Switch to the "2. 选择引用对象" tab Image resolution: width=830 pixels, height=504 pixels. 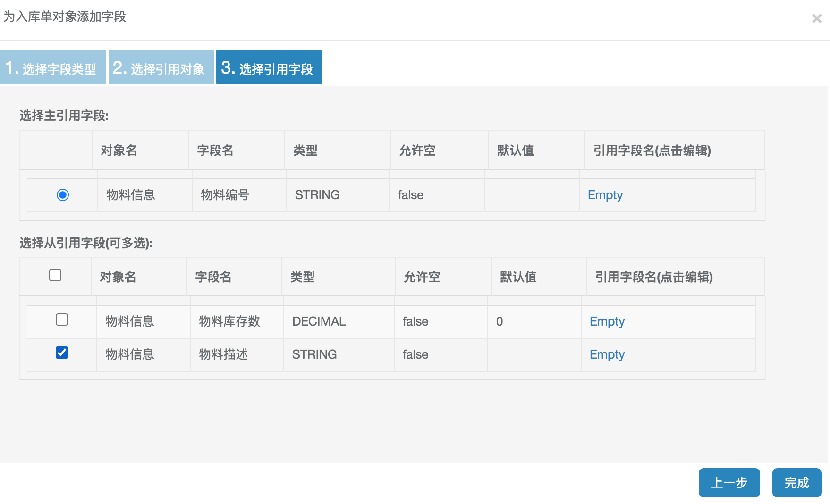(x=161, y=67)
